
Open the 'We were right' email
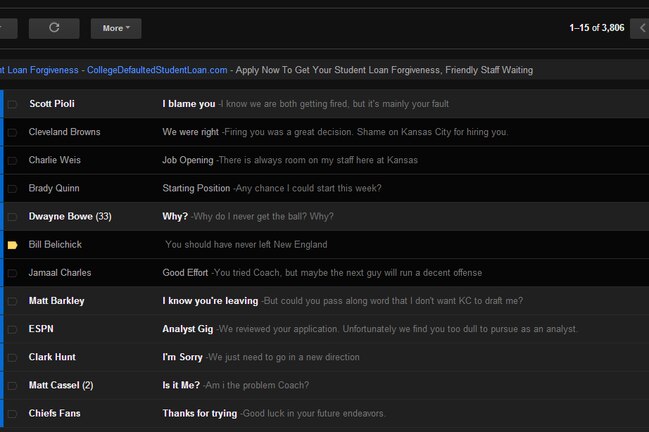(x=335, y=132)
